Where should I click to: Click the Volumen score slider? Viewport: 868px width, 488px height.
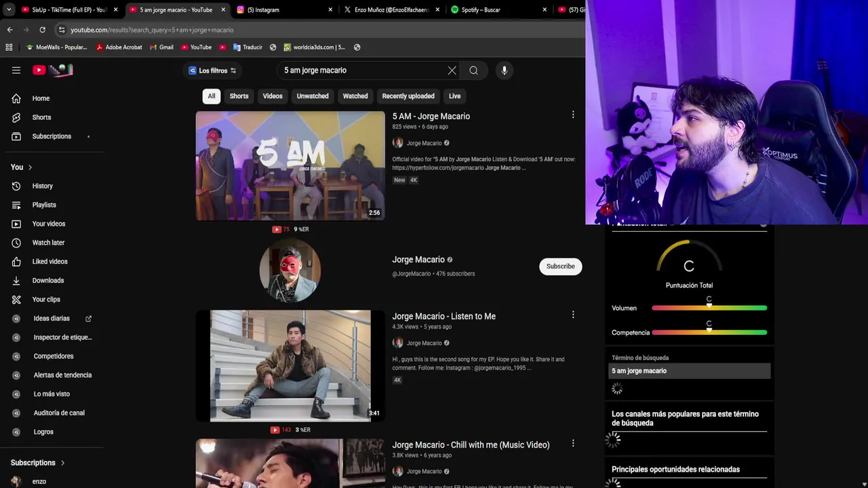pyautogui.click(x=709, y=308)
